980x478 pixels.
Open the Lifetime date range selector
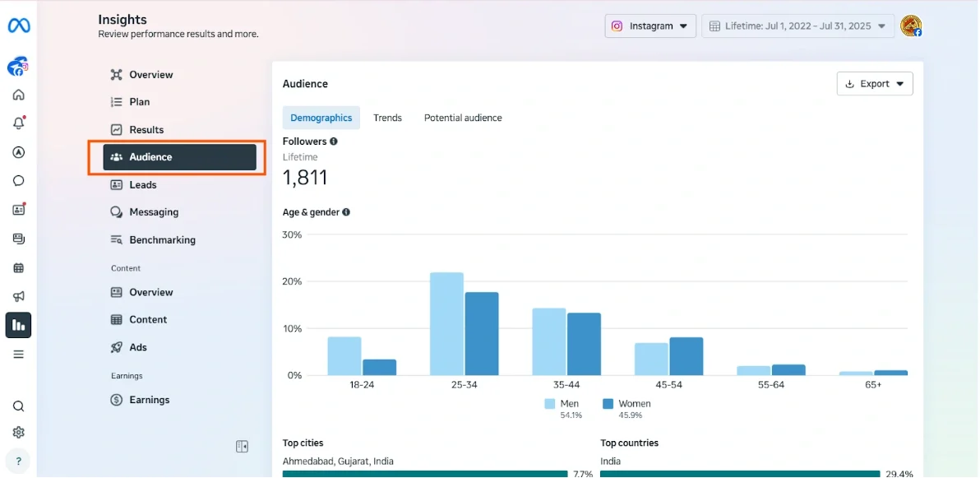[x=797, y=26]
